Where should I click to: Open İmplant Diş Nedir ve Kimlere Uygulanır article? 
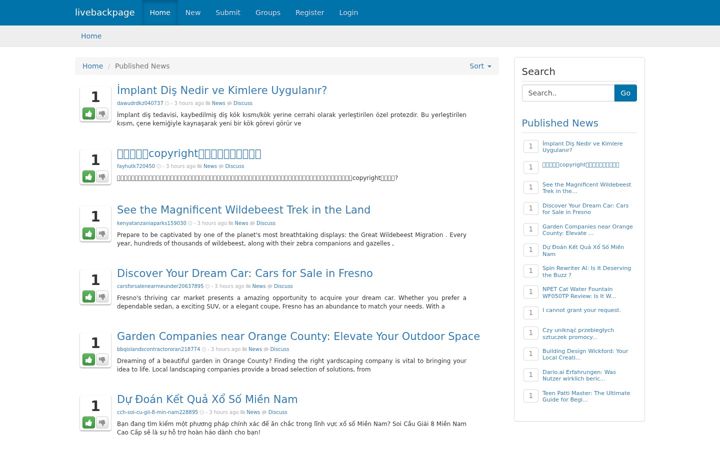pyautogui.click(x=222, y=90)
